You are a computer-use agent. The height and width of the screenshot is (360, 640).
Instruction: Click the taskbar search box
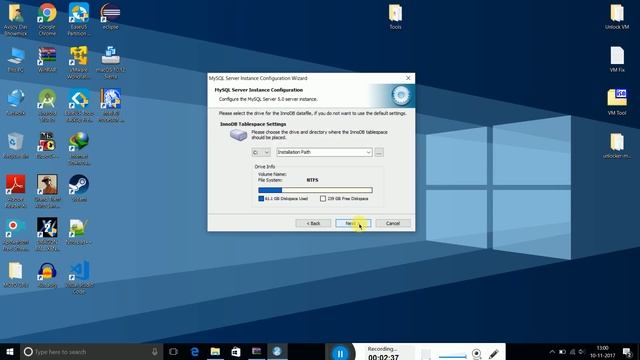click(x=91, y=351)
